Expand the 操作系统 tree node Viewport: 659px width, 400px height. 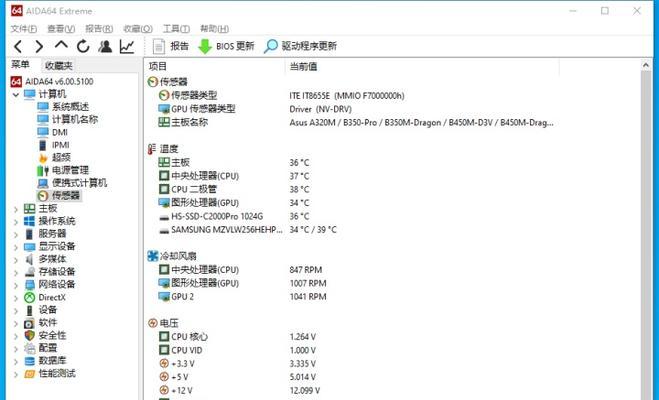(16, 221)
